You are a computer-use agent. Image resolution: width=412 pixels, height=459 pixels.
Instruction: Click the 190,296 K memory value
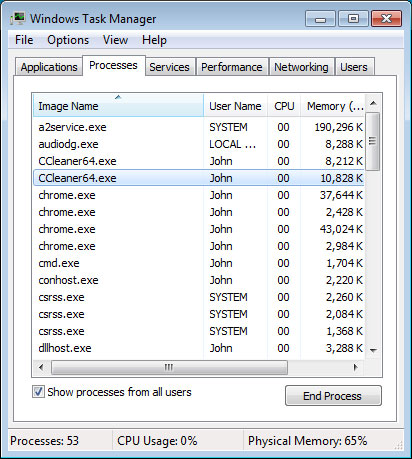point(338,127)
